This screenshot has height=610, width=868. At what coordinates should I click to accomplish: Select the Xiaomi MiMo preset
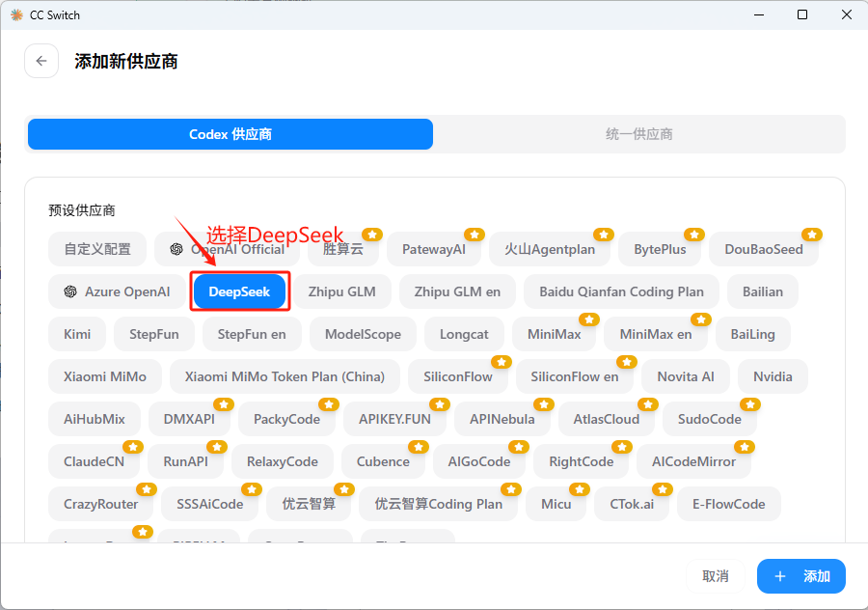pyautogui.click(x=104, y=376)
